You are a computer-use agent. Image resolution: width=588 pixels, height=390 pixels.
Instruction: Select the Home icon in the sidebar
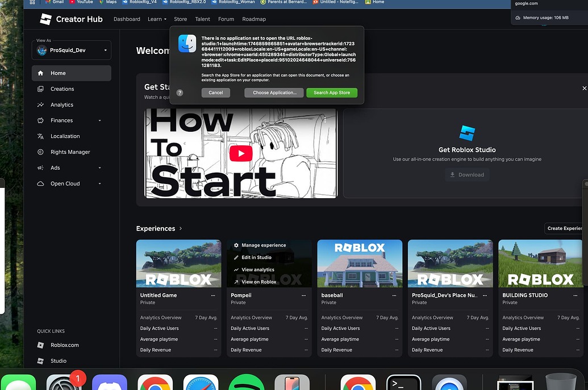click(40, 73)
